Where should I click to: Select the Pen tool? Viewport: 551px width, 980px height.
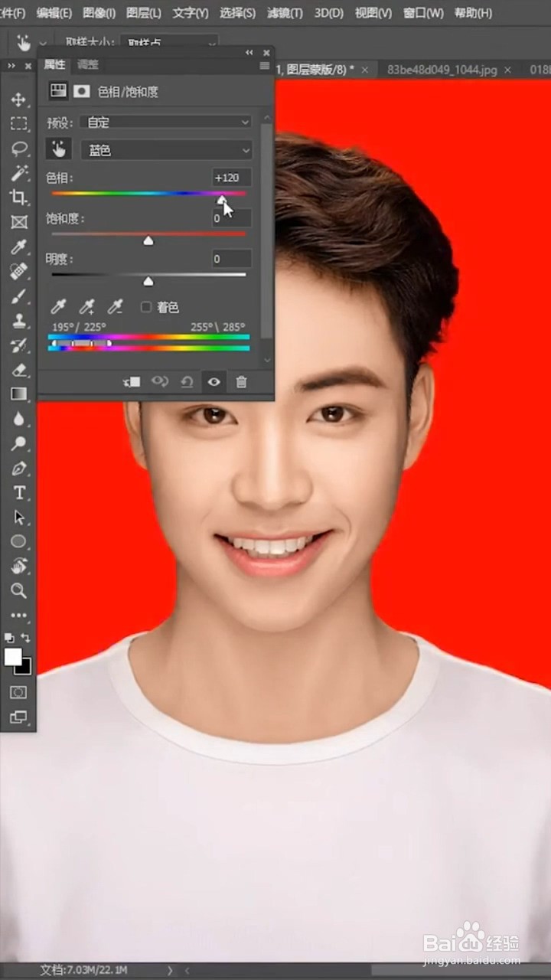click(18, 468)
